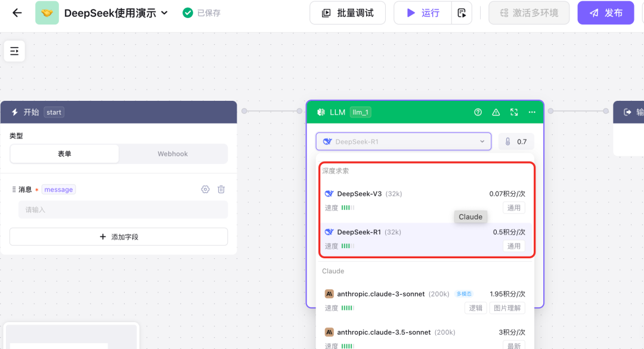Delete the 消息 field with trash icon

221,189
